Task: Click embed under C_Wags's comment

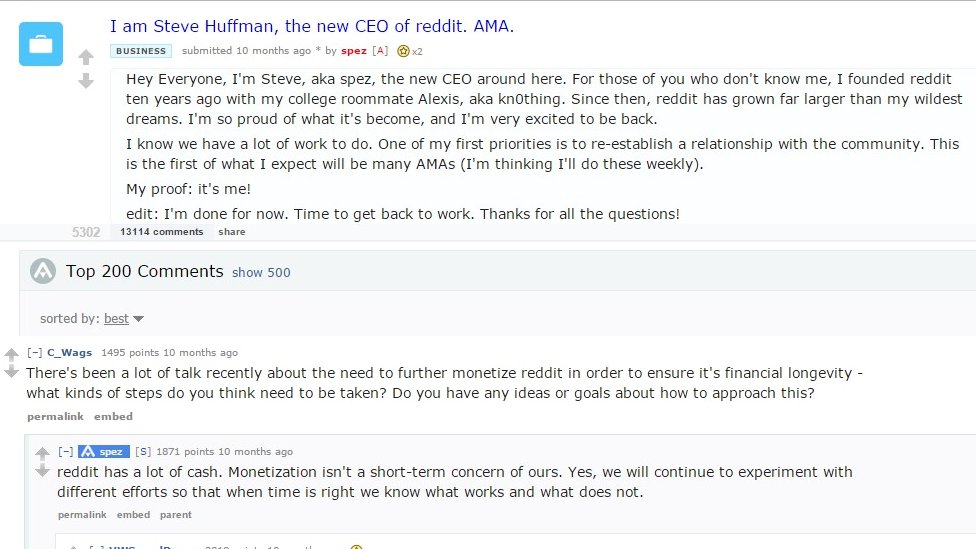Action: (x=113, y=416)
